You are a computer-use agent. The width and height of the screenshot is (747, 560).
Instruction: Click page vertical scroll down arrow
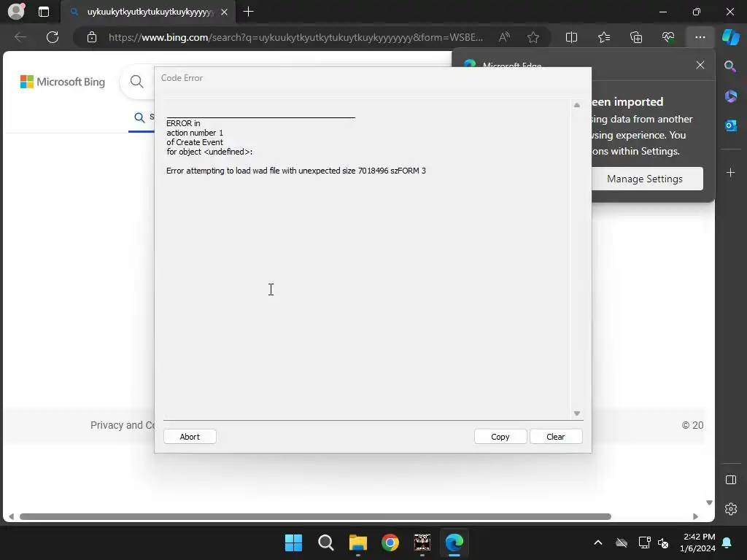coord(709,503)
